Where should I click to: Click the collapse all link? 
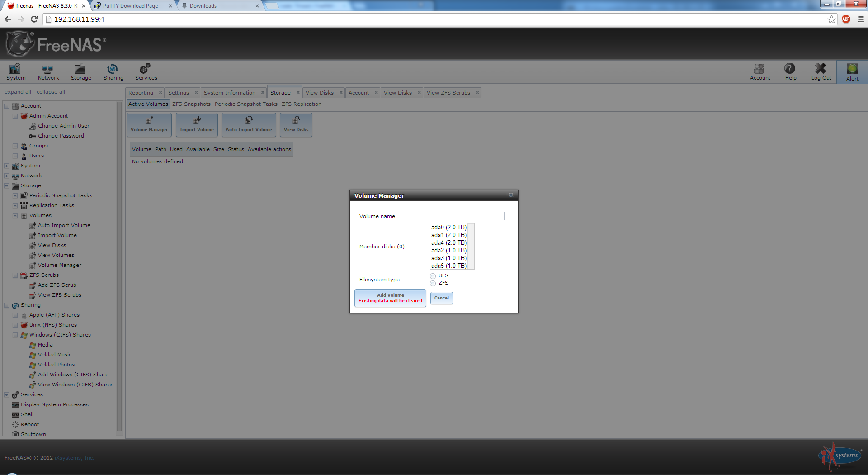51,92
